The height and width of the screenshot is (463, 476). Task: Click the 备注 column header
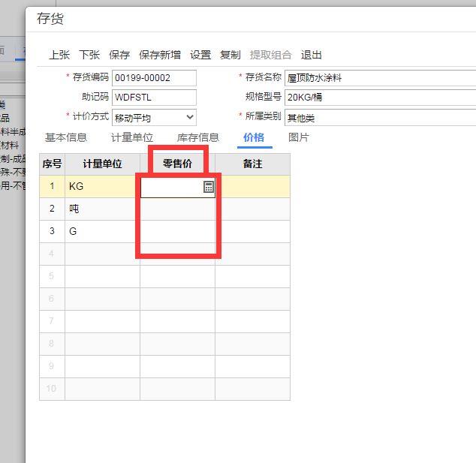click(252, 164)
